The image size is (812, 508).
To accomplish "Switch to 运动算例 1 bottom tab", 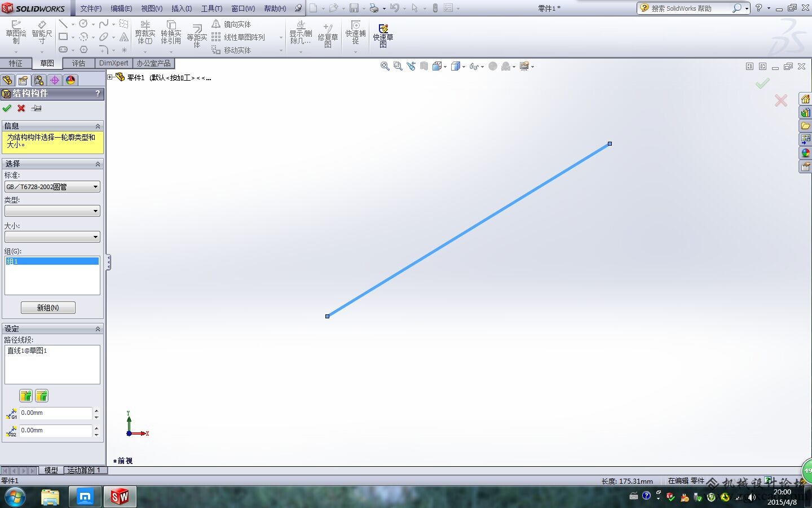I will point(84,470).
